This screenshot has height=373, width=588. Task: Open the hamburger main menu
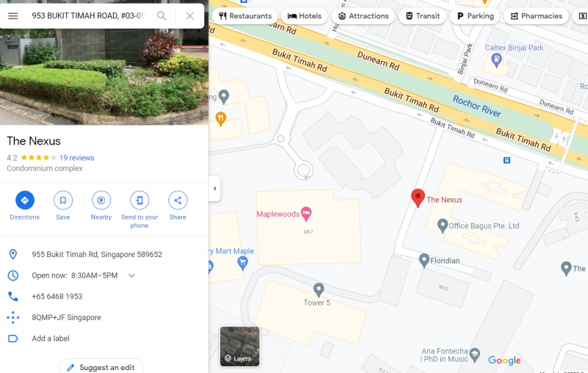(x=13, y=16)
